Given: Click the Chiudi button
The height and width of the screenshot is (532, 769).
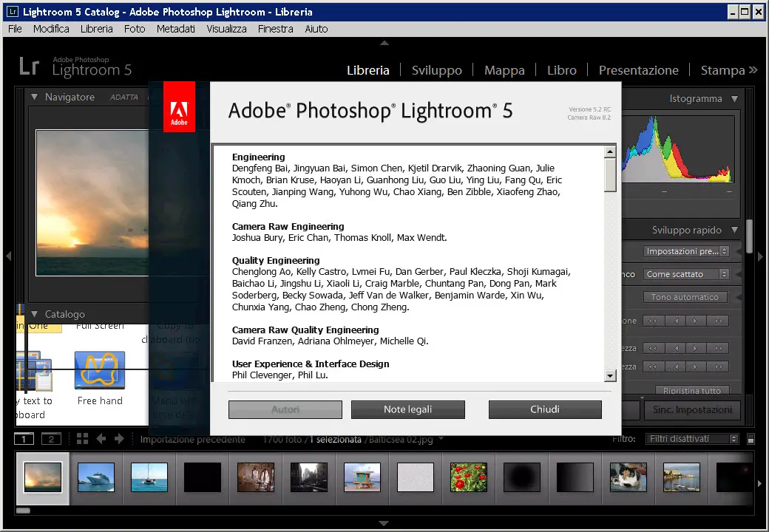Looking at the screenshot, I should click(x=545, y=409).
